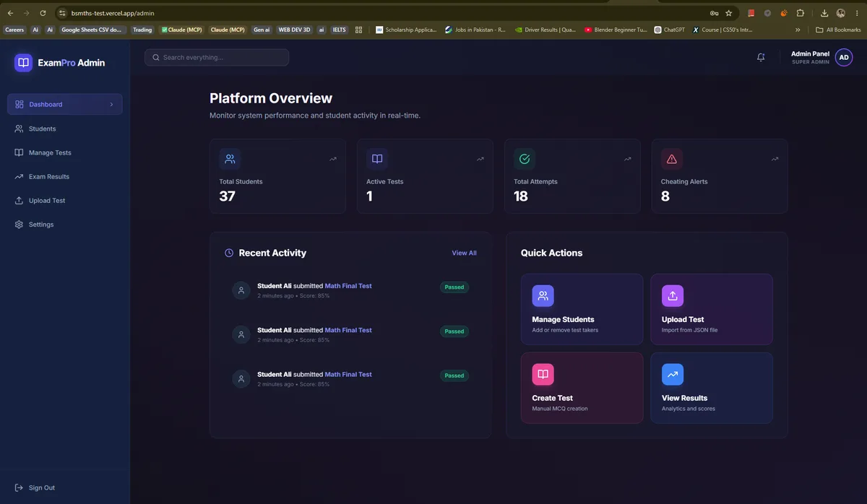Image resolution: width=867 pixels, height=504 pixels.
Task: Focus the Search everything field
Action: click(x=217, y=57)
